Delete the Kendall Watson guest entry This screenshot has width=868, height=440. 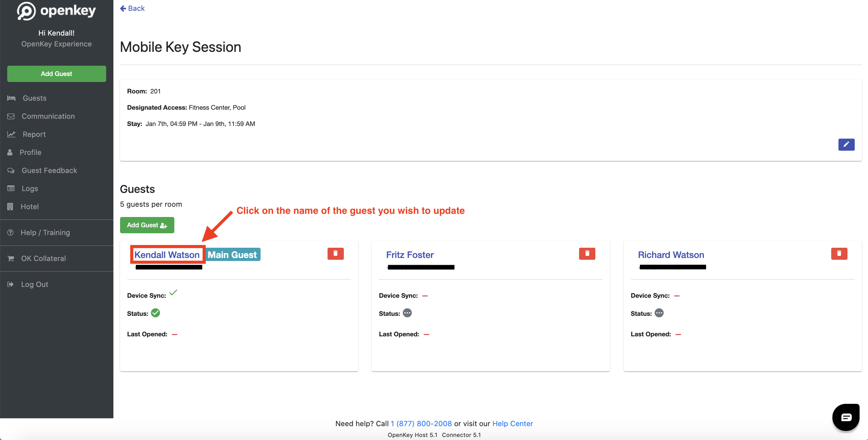[x=335, y=253]
